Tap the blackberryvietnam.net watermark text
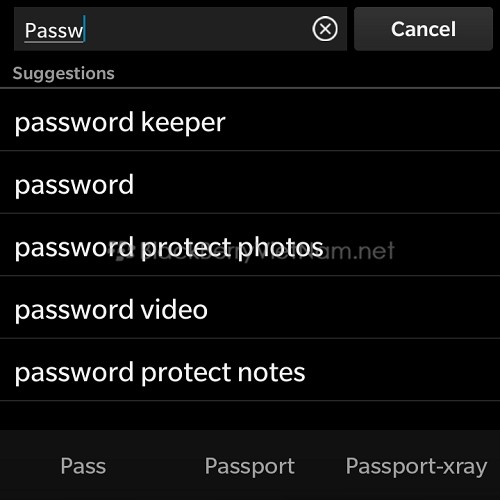The width and height of the screenshot is (500, 500). coord(255,251)
